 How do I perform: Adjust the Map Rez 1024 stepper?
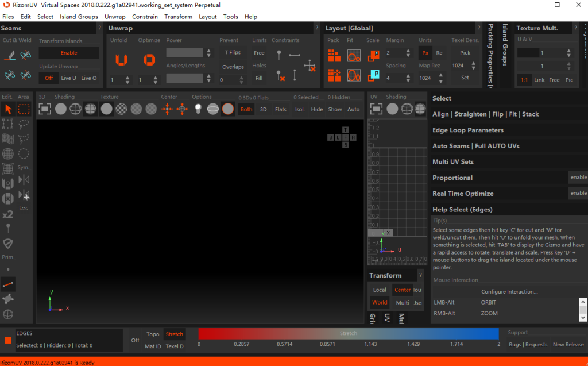click(x=441, y=78)
